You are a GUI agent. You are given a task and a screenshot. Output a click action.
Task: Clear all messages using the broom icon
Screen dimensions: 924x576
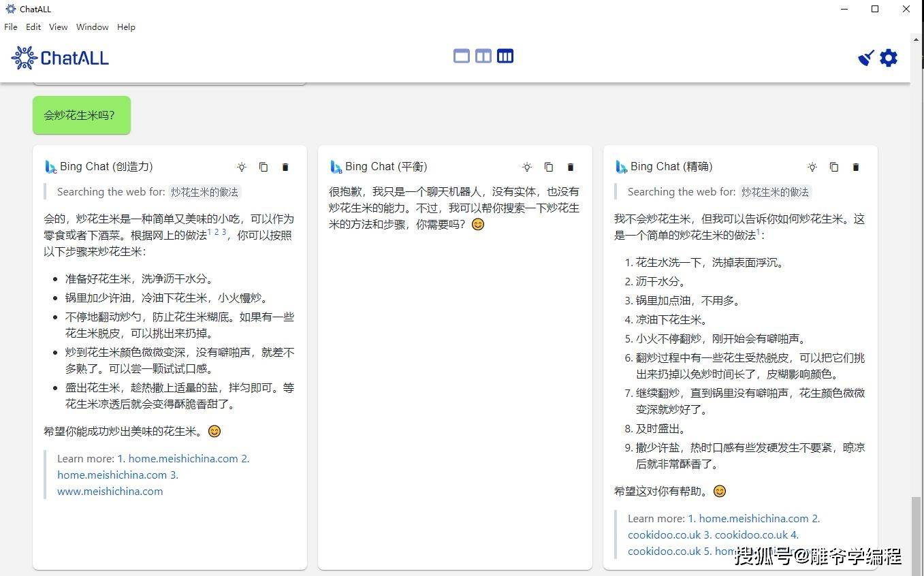pyautogui.click(x=865, y=58)
